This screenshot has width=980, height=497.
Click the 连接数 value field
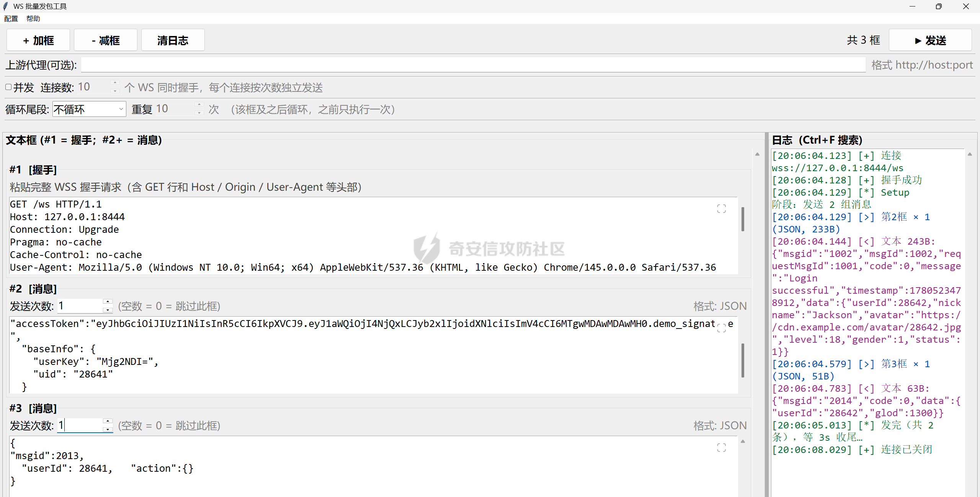tap(93, 87)
